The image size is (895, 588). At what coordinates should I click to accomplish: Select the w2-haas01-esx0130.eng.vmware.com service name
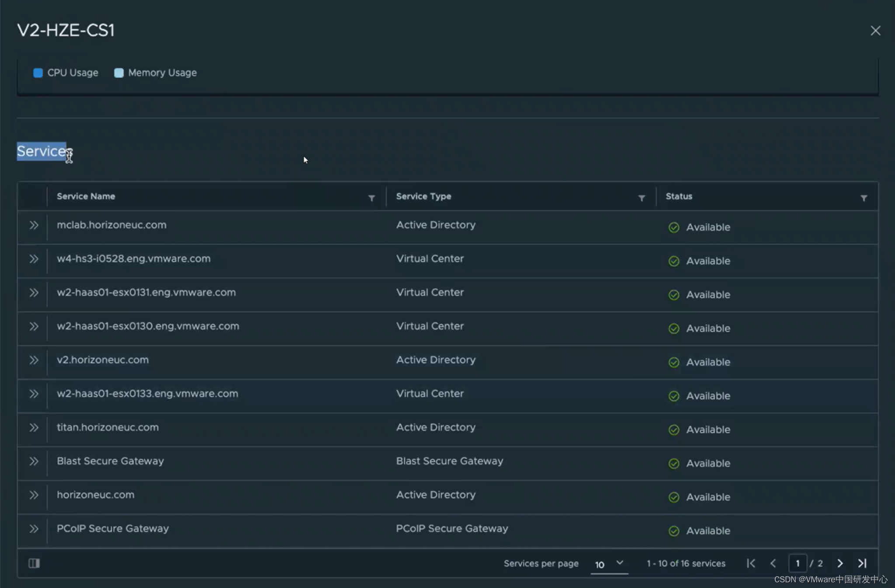pos(148,326)
